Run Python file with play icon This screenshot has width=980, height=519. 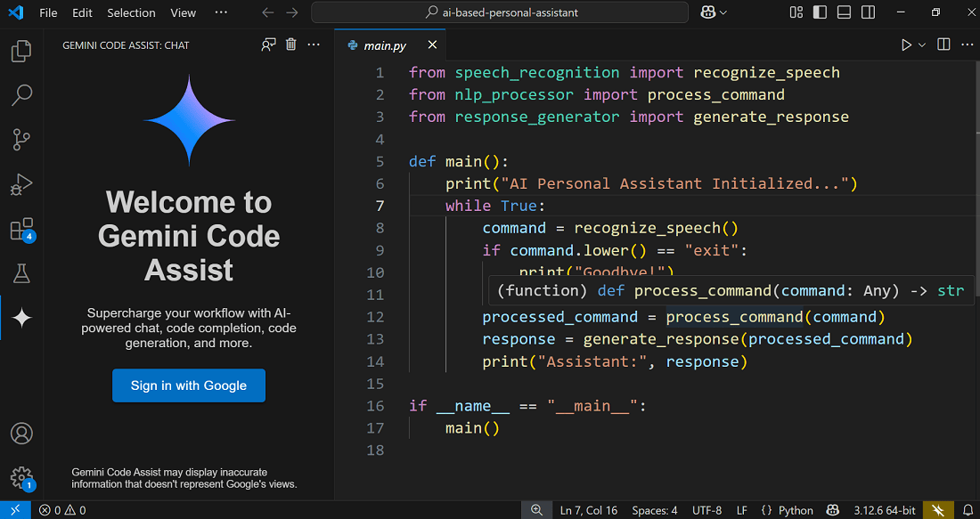pos(906,45)
